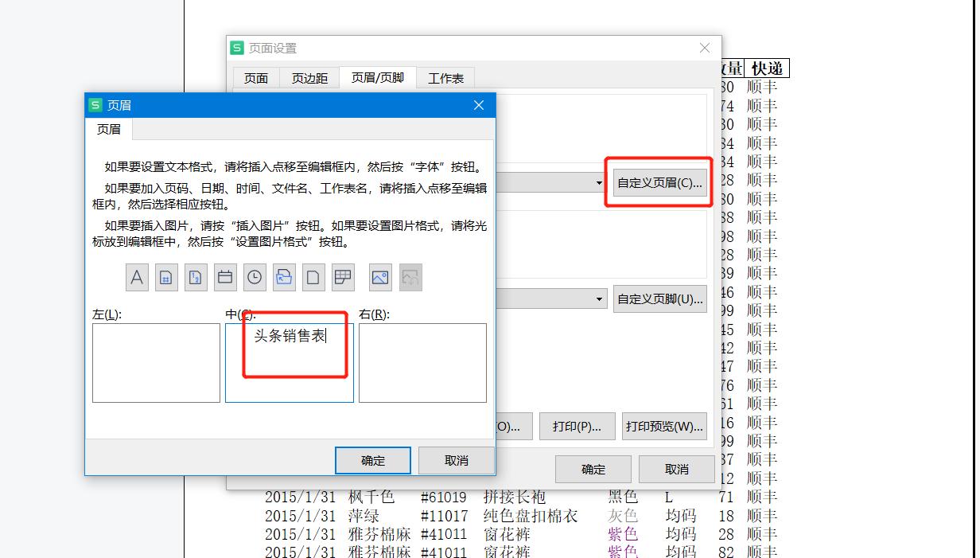Switch to the 页边距 tab

point(309,77)
